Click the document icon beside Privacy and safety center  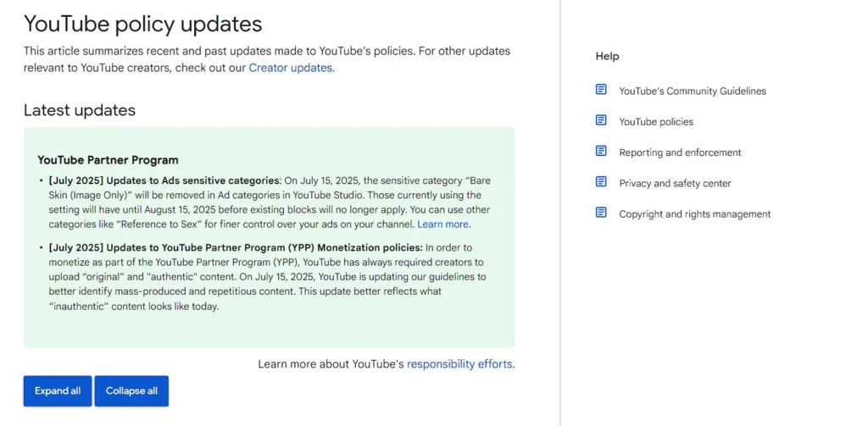click(601, 182)
